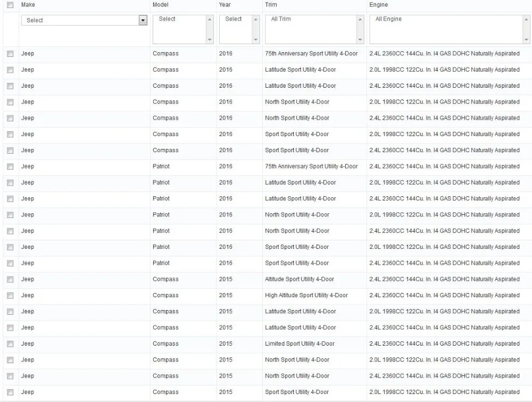Check the Patriot 2016 Latitude 2.0L row

pos(10,183)
